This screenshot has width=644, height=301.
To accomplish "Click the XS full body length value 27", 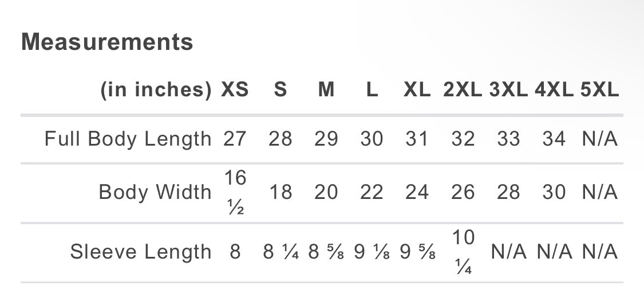I will pyautogui.click(x=235, y=139).
